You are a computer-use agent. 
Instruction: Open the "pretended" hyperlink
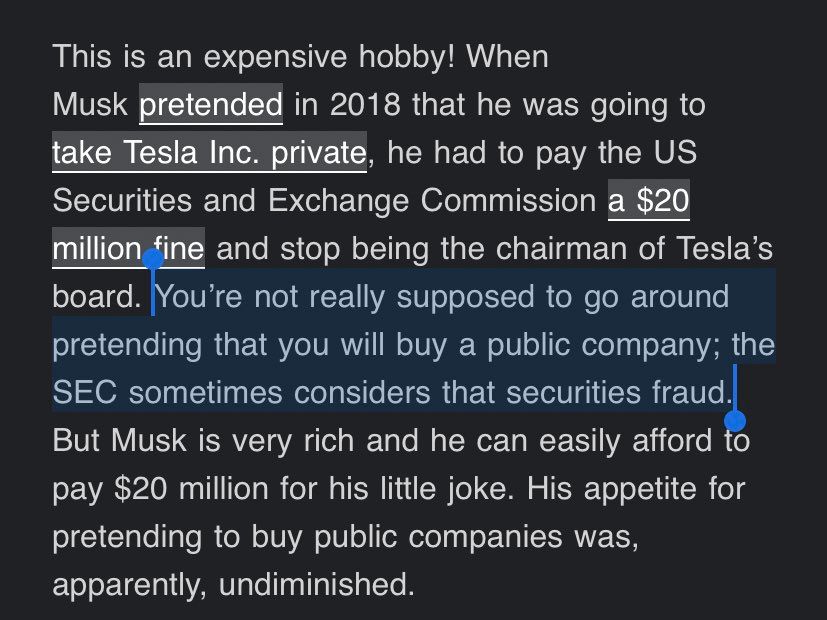coord(211,104)
